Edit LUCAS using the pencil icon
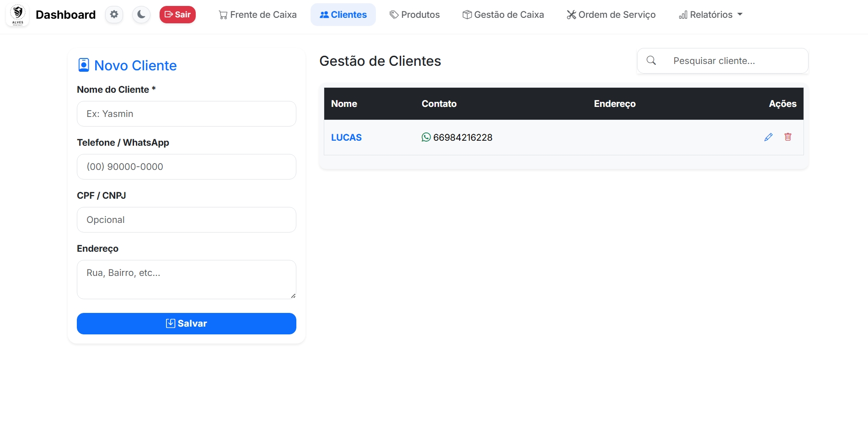The height and width of the screenshot is (439, 868). click(768, 137)
